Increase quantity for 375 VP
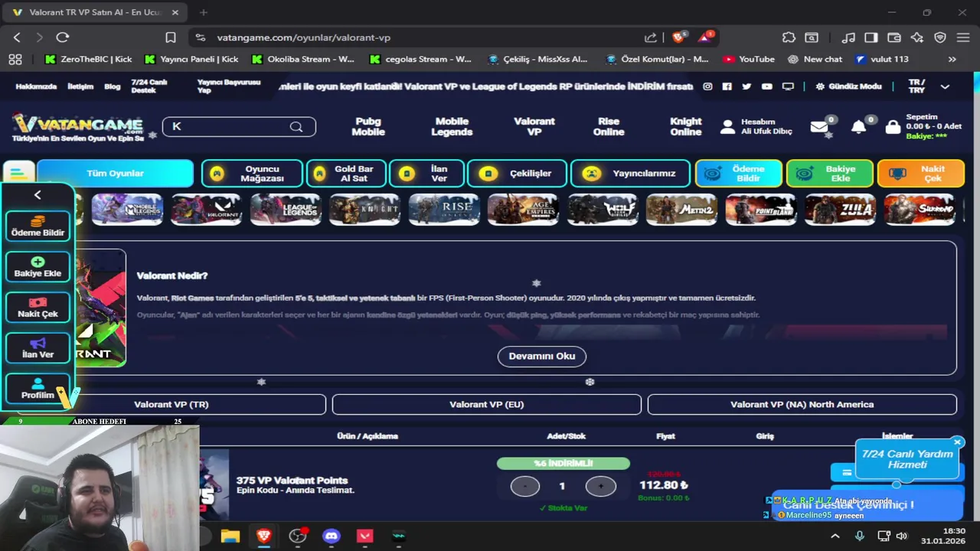The height and width of the screenshot is (551, 980). (600, 486)
